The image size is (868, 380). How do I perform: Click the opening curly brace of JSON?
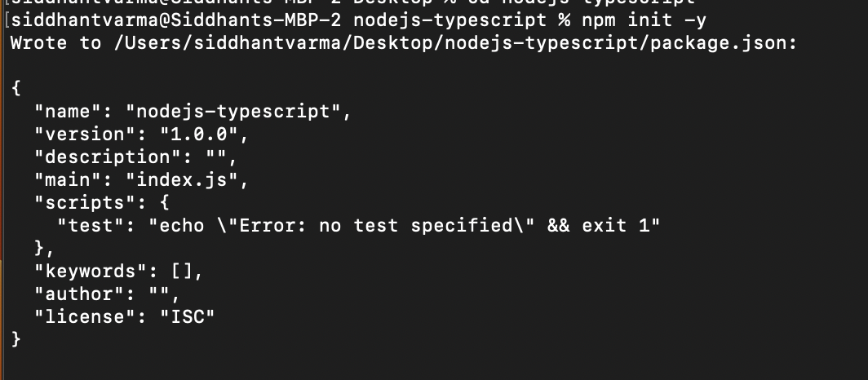18,88
